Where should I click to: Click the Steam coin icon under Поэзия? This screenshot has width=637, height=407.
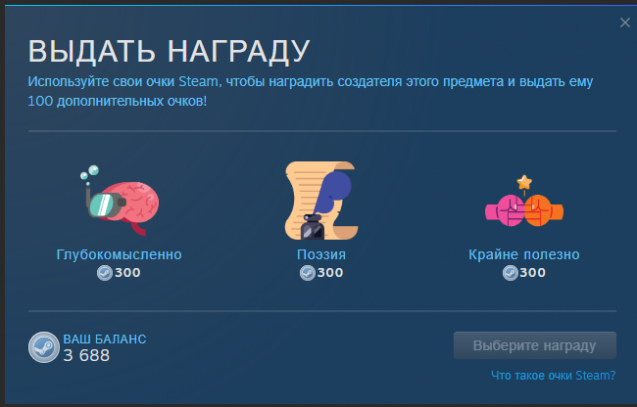pyautogui.click(x=307, y=273)
